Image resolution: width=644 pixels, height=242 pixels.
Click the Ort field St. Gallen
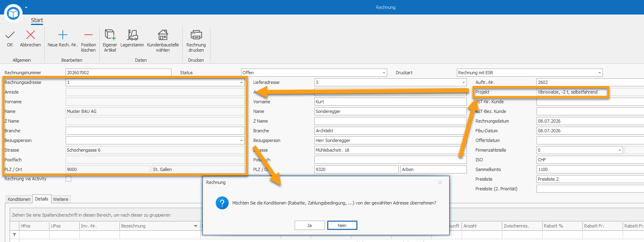pos(198,169)
